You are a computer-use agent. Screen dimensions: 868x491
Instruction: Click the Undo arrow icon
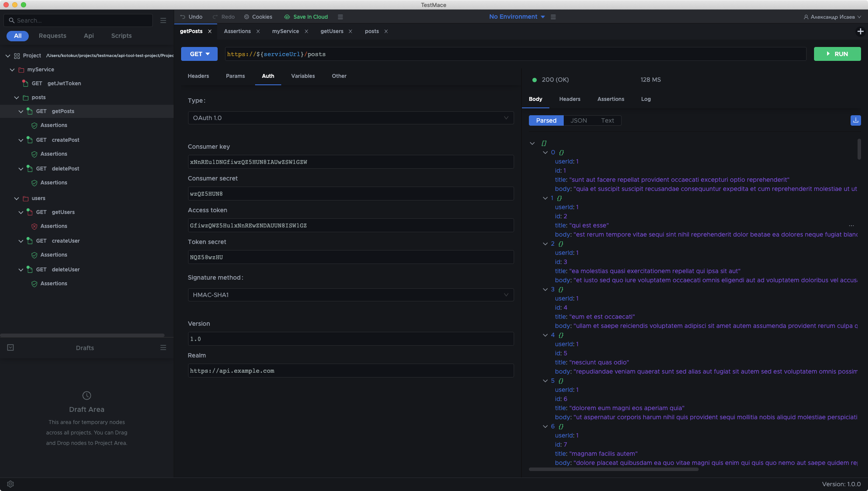tap(183, 17)
